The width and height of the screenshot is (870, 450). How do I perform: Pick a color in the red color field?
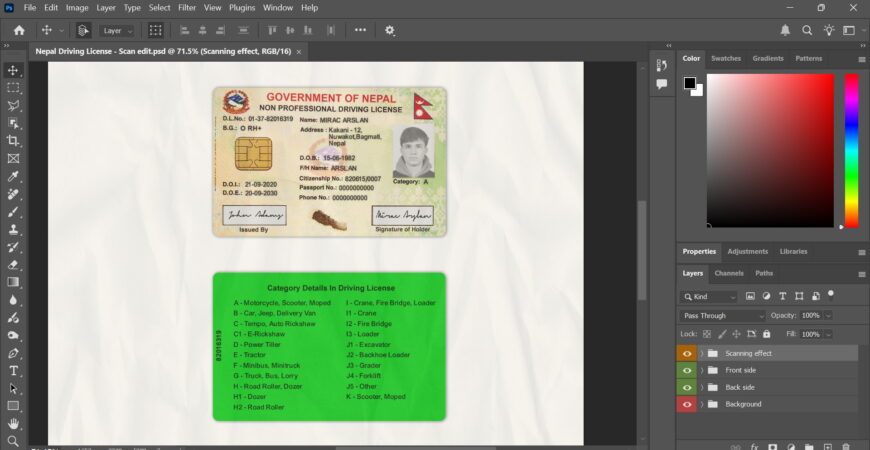[x=770, y=150]
